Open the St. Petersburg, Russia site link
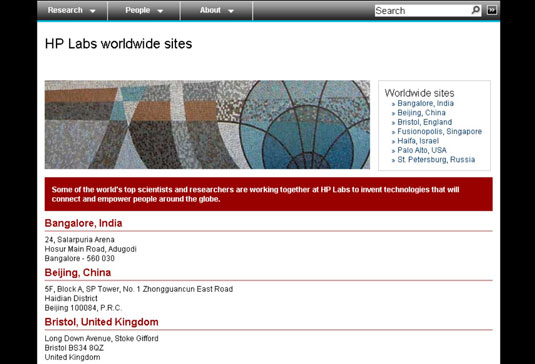 coord(436,160)
